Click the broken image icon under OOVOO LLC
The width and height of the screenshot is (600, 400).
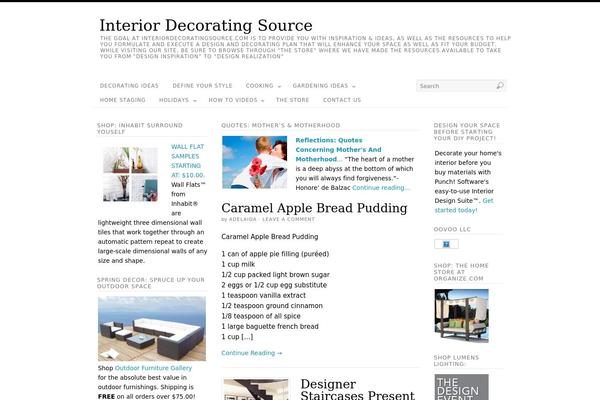pos(446,244)
